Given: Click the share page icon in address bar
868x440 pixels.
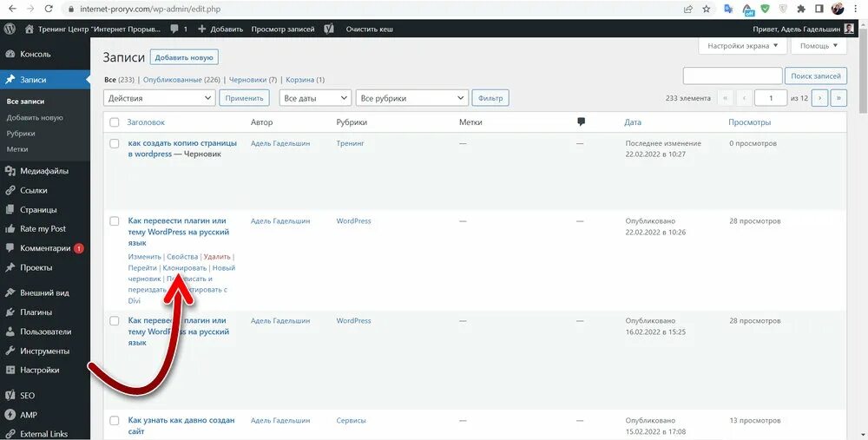Looking at the screenshot, I should pyautogui.click(x=688, y=9).
